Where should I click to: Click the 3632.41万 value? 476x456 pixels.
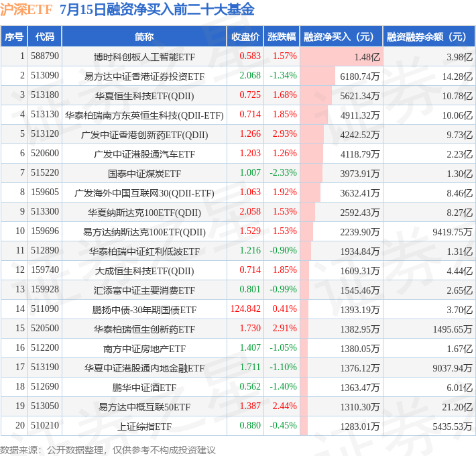(360, 192)
